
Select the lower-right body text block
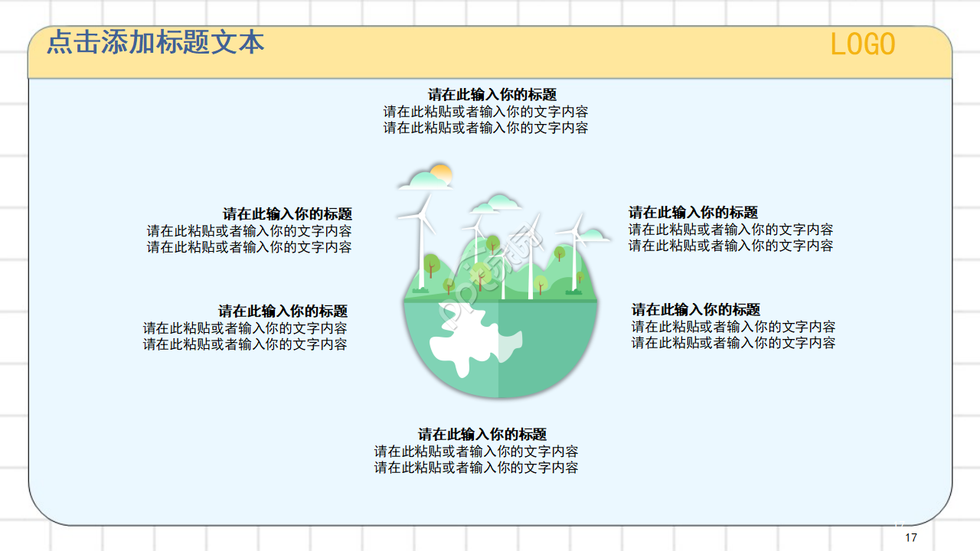point(733,335)
